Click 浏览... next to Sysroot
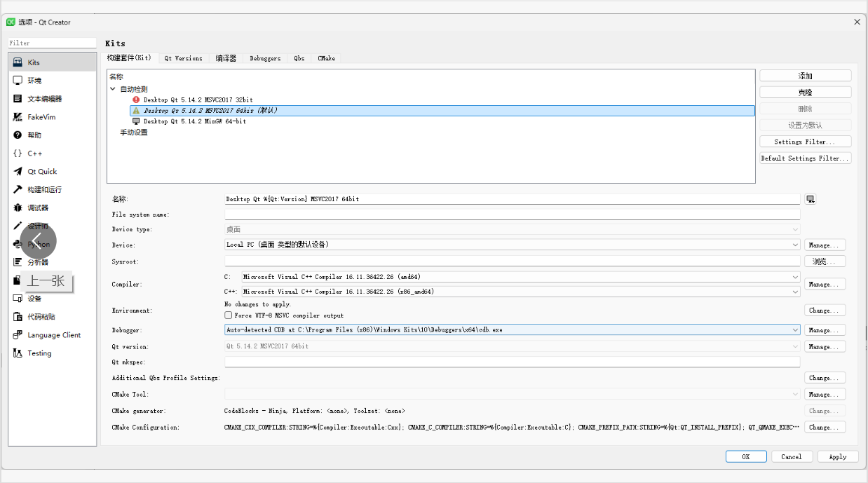The image size is (868, 483). (825, 261)
